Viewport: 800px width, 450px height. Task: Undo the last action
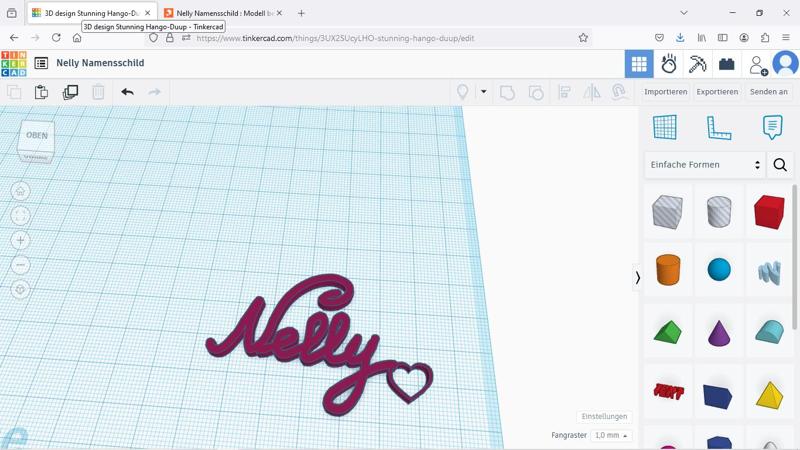[128, 92]
